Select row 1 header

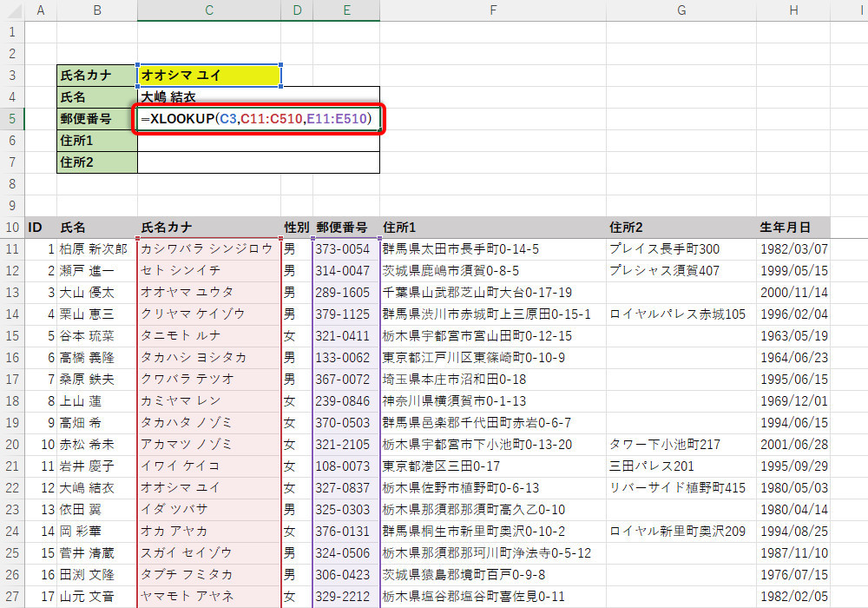click(12, 32)
